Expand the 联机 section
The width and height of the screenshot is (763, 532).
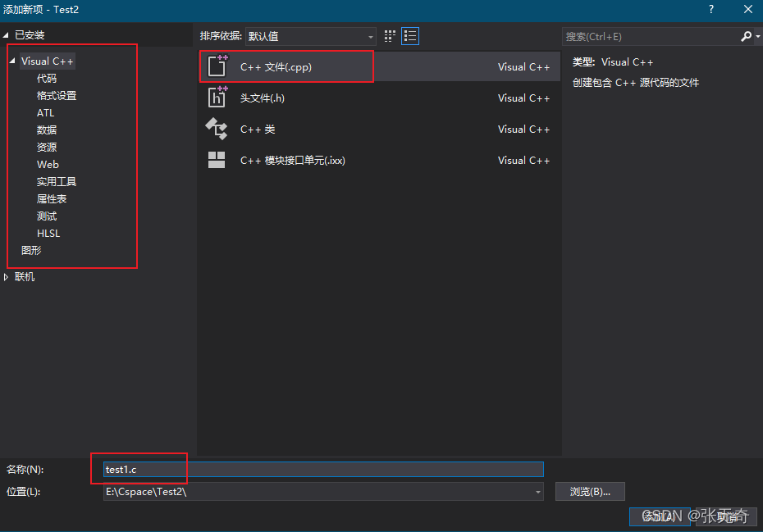6,277
